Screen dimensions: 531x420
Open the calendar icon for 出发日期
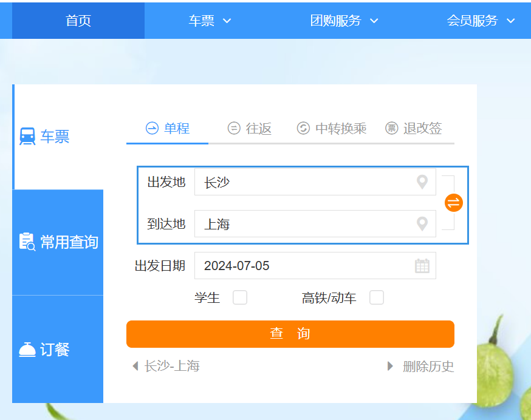(422, 266)
